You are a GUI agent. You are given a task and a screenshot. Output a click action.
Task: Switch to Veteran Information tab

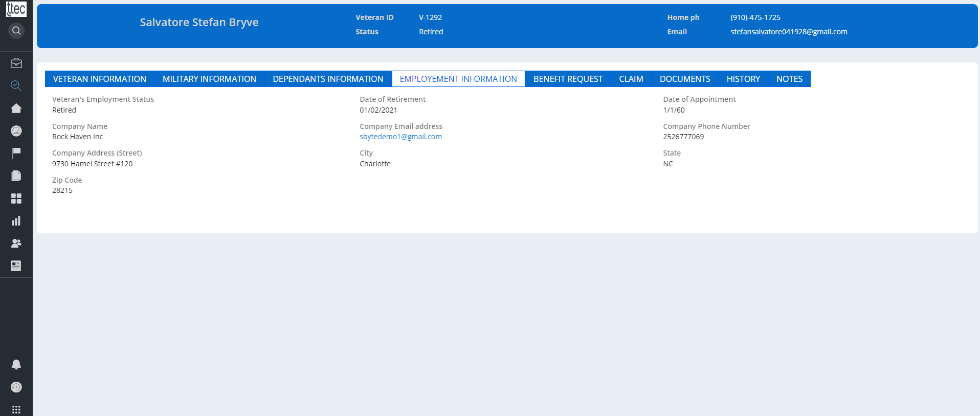point(100,79)
